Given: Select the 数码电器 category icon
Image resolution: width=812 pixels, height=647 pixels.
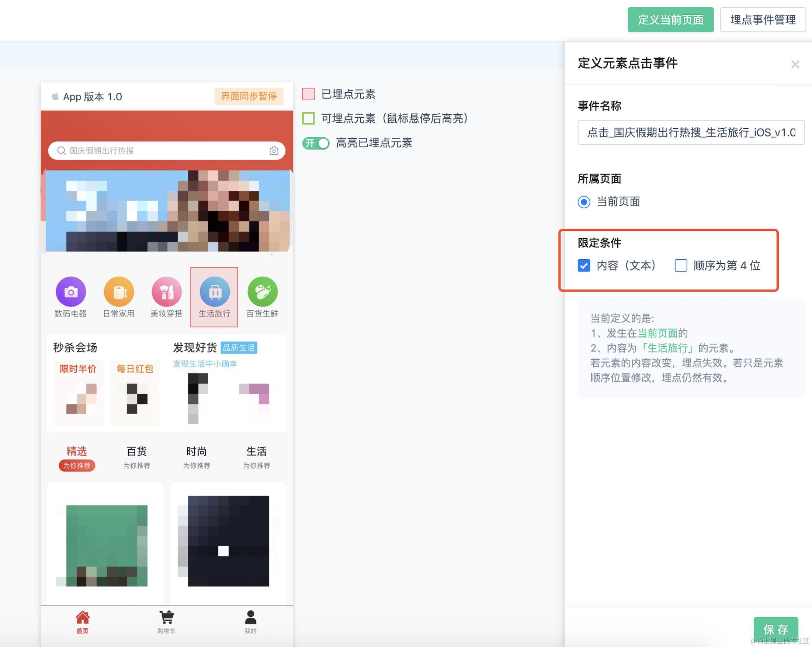Looking at the screenshot, I should tap(71, 292).
